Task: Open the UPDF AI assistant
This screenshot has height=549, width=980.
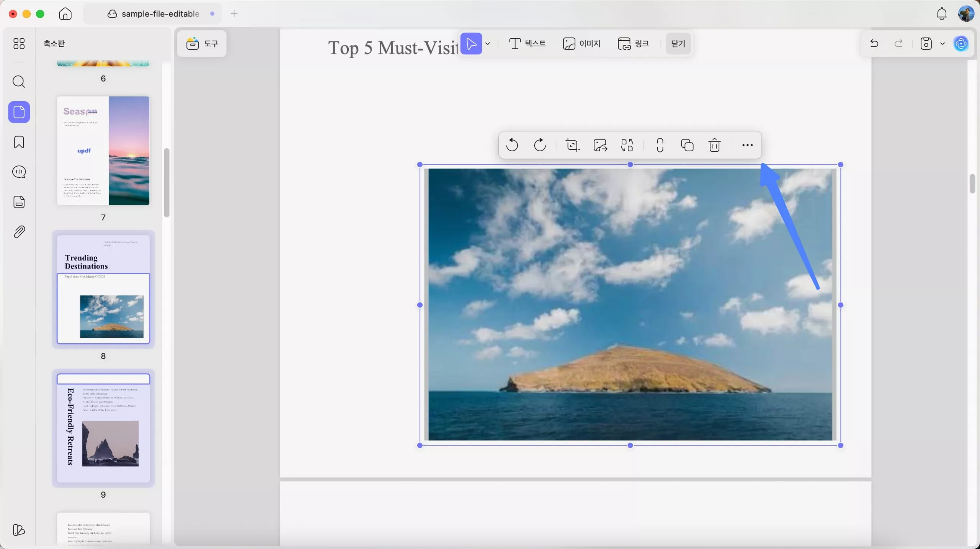Action: coord(961,43)
